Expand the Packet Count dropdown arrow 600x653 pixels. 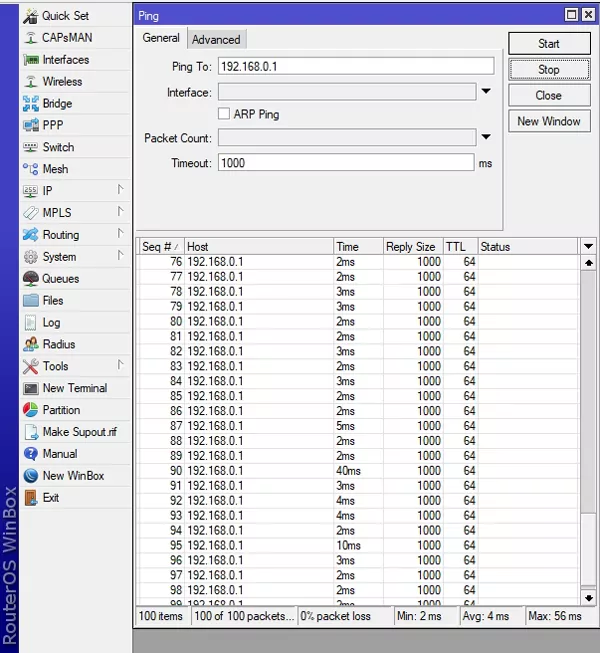486,138
